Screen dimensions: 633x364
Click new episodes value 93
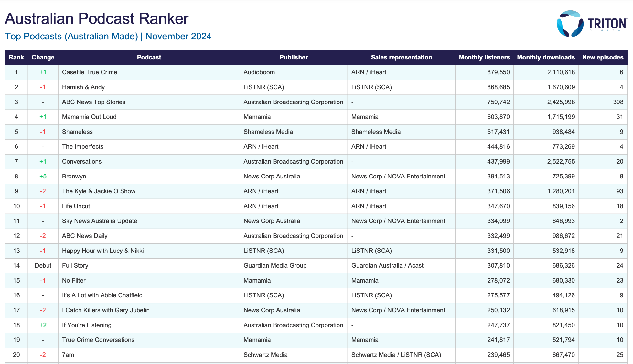click(x=620, y=191)
